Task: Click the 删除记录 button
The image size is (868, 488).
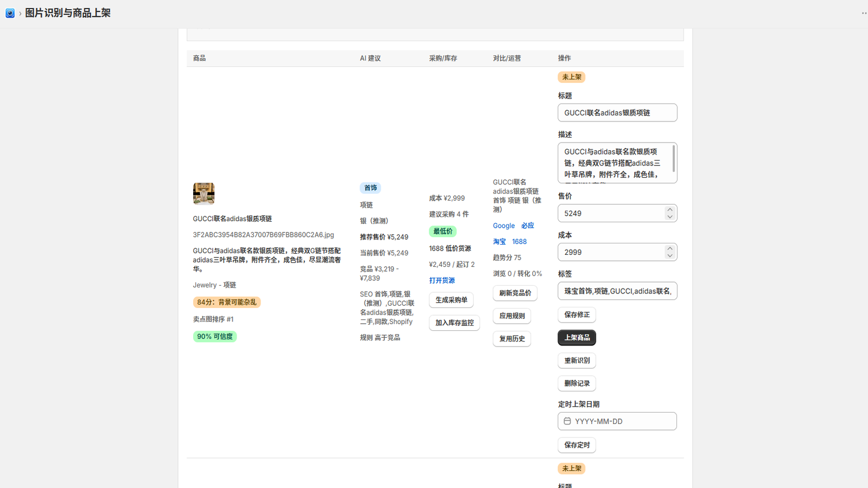Action: pyautogui.click(x=577, y=383)
